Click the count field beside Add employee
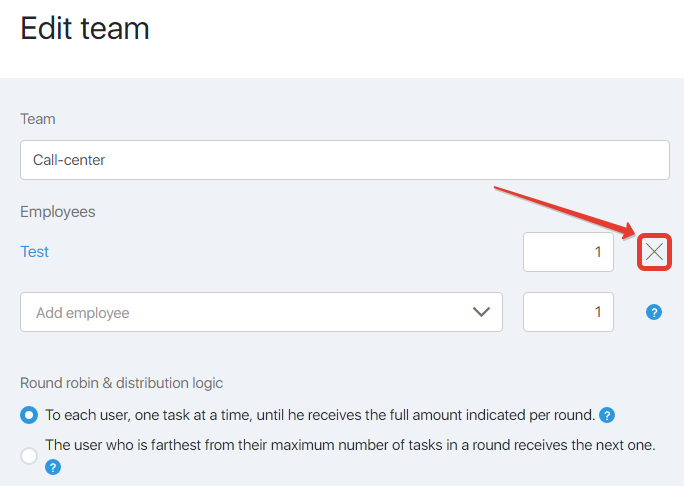 tap(568, 312)
